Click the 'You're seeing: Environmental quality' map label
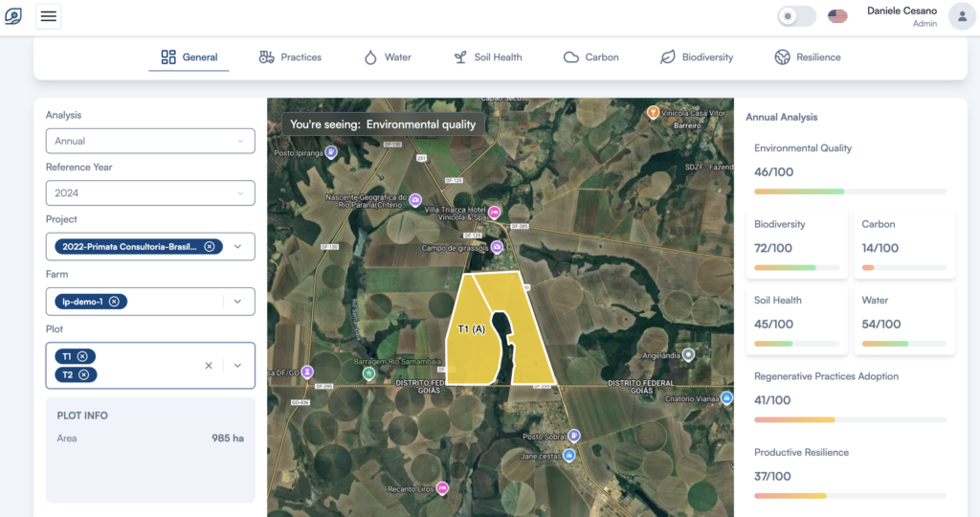This screenshot has height=517, width=980. (383, 124)
